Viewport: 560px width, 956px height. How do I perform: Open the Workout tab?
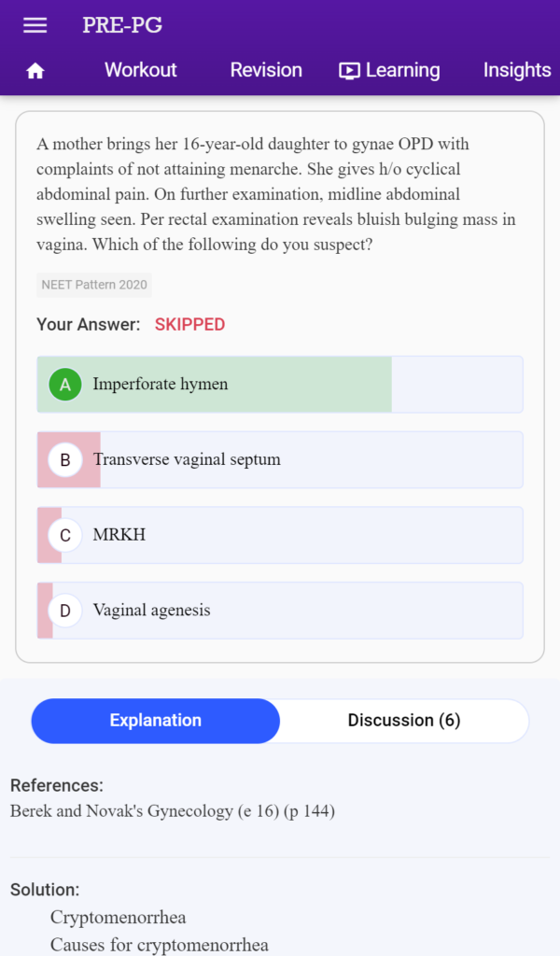coord(141,70)
